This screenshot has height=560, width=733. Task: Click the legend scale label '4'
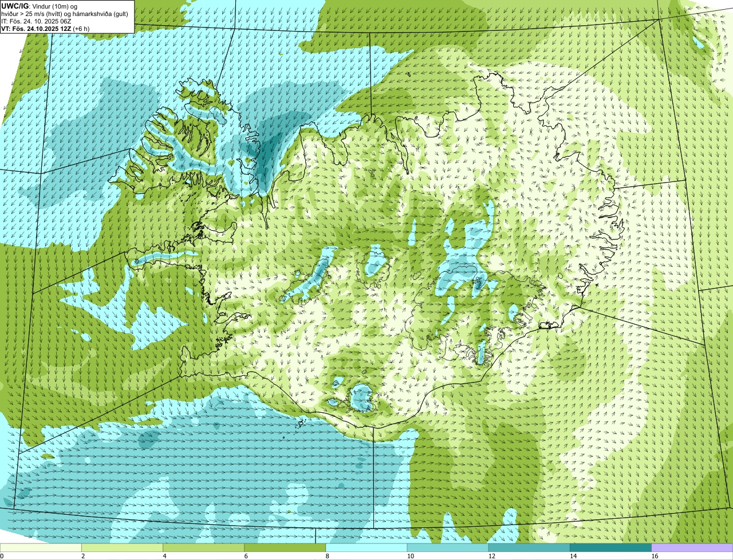click(x=164, y=556)
